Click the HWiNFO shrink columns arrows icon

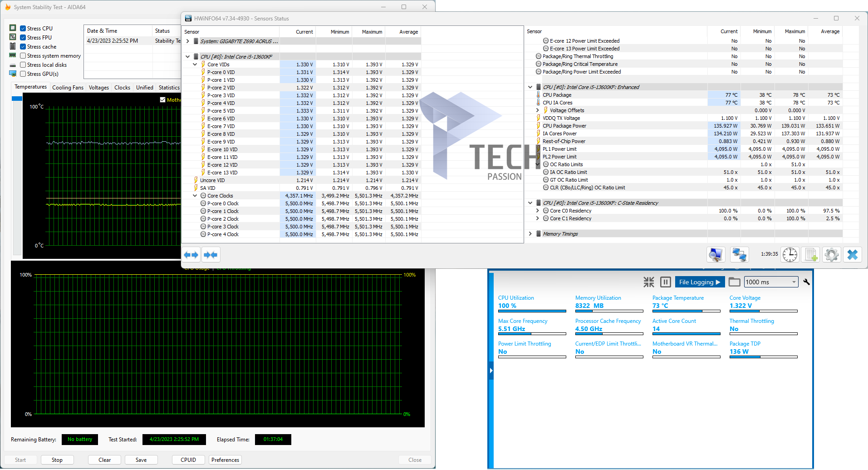[211, 255]
